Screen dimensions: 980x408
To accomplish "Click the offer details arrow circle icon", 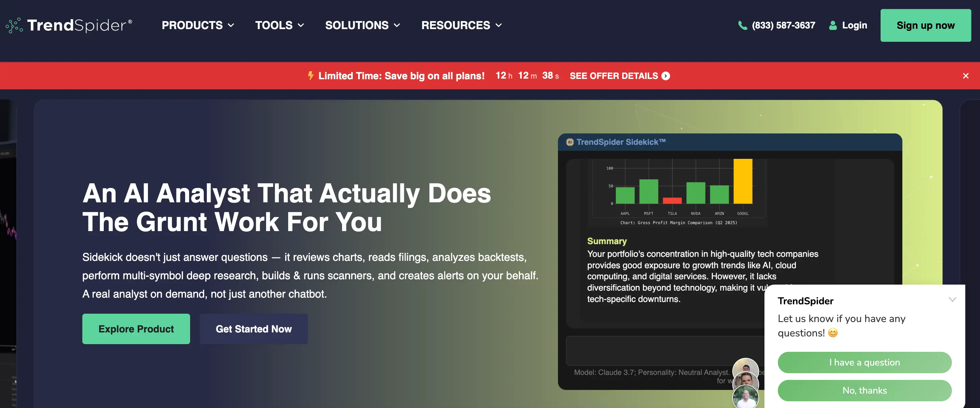I will [666, 76].
